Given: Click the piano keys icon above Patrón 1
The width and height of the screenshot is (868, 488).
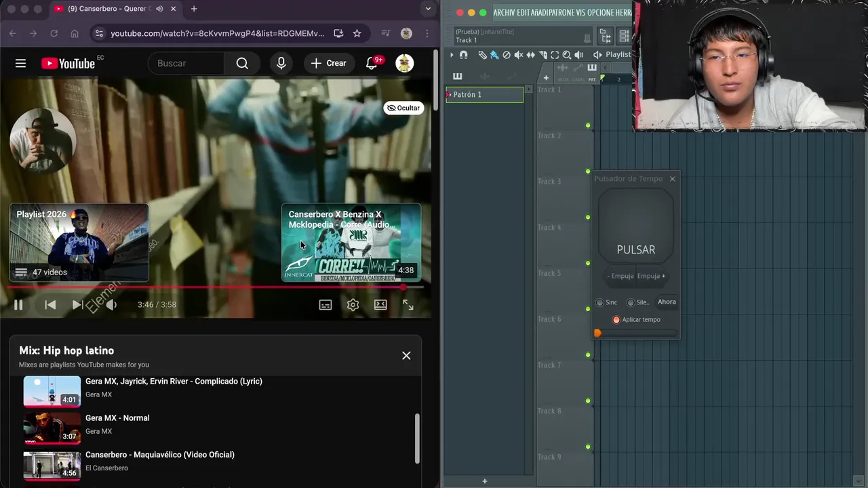Looking at the screenshot, I should tap(458, 76).
